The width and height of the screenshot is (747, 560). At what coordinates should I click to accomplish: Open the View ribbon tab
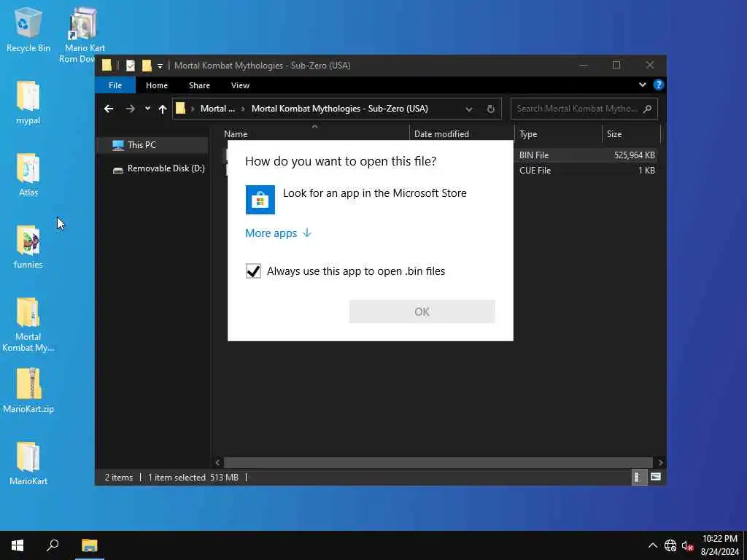[240, 85]
